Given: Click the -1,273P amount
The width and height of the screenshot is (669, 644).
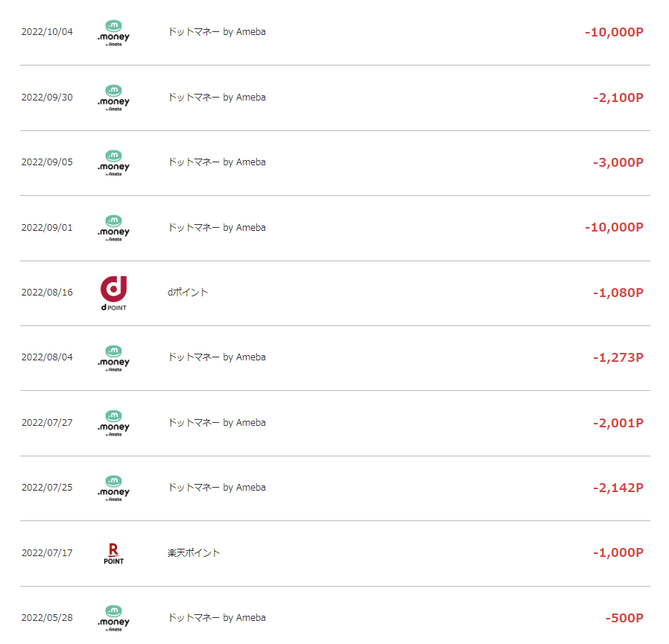Looking at the screenshot, I should click(x=618, y=357).
